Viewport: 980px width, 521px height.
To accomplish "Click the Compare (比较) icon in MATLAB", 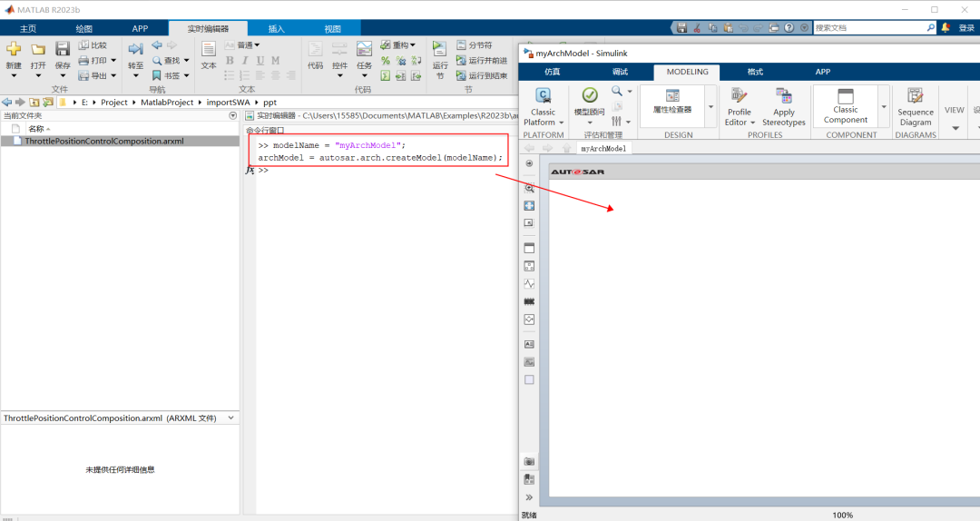I will click(92, 44).
